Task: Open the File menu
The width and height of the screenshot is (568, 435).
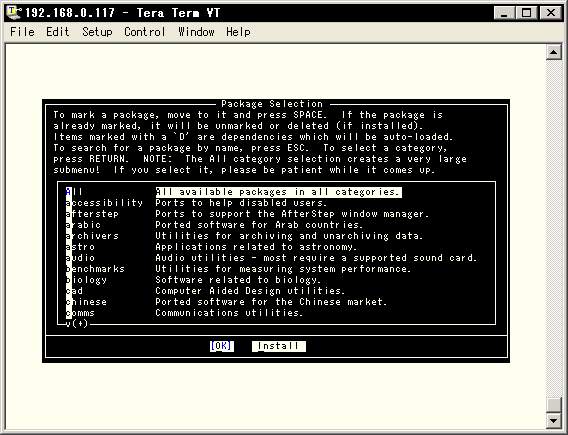Action: point(22,32)
